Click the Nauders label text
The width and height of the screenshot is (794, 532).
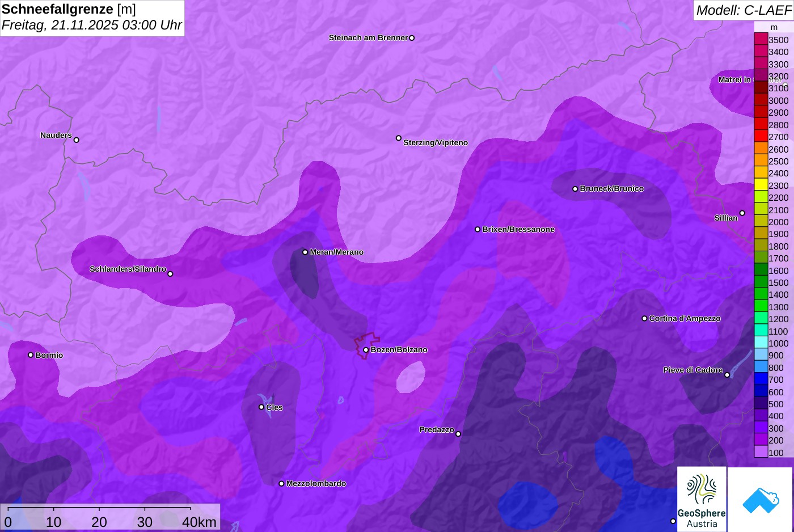click(x=56, y=136)
